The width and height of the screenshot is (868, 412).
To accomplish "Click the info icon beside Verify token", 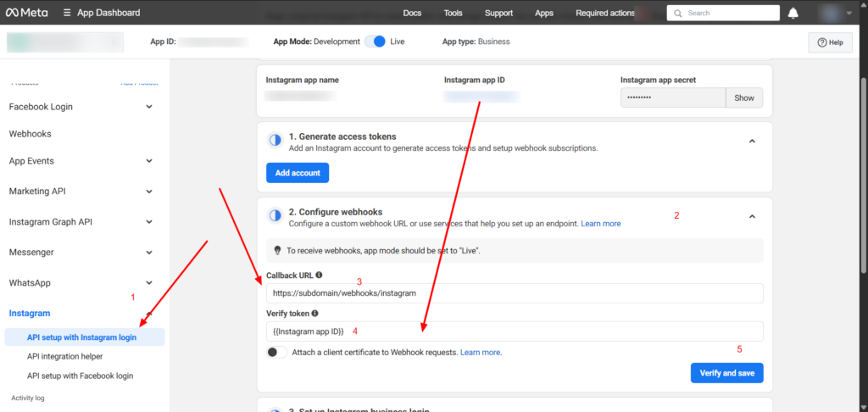I will click(x=315, y=313).
